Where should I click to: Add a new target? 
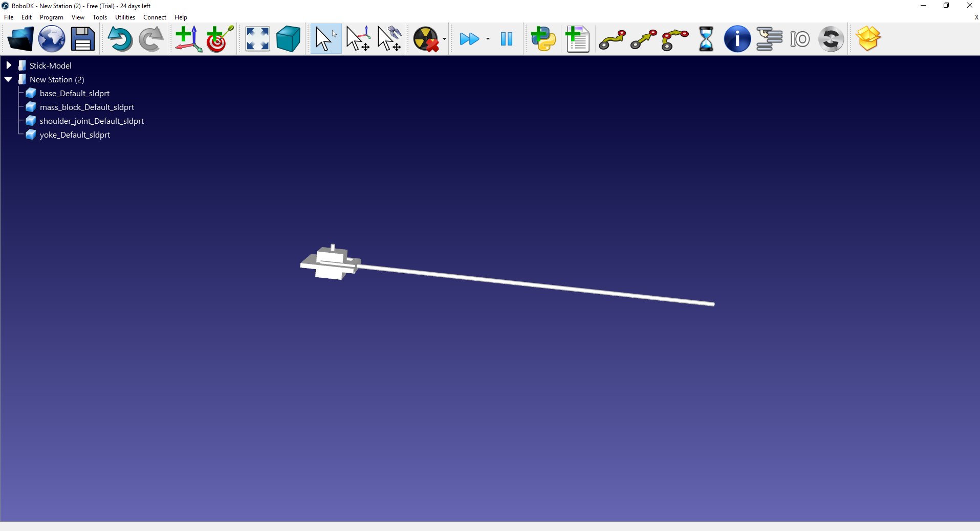220,39
